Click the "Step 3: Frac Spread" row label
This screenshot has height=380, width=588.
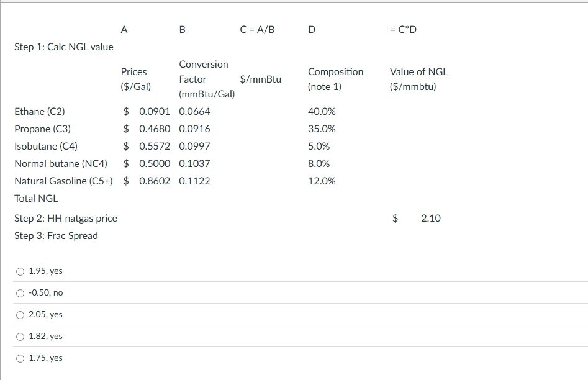coord(56,236)
